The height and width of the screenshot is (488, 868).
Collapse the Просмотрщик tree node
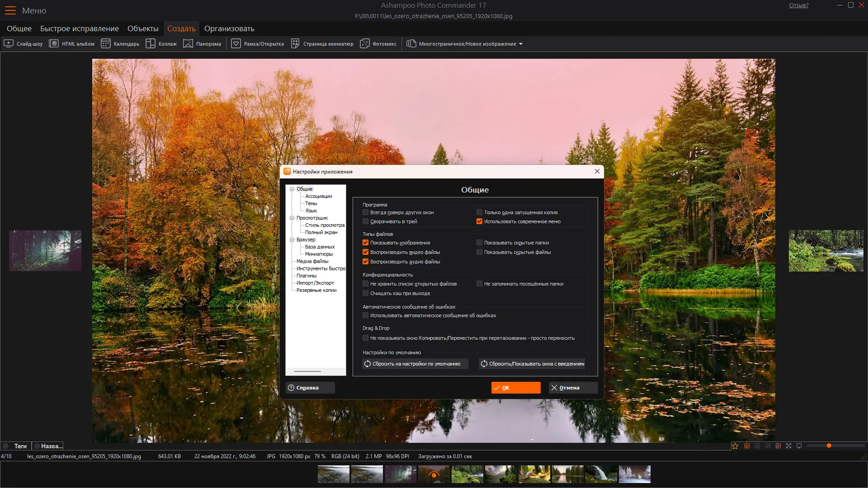click(292, 218)
